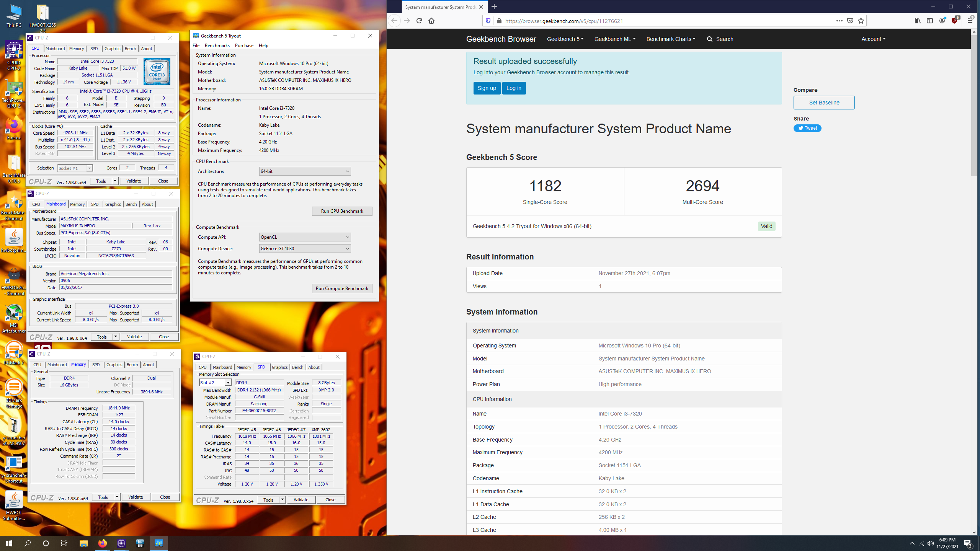Open File Explorer from the taskbar
Screen dimensions: 980x551
pos(83,543)
